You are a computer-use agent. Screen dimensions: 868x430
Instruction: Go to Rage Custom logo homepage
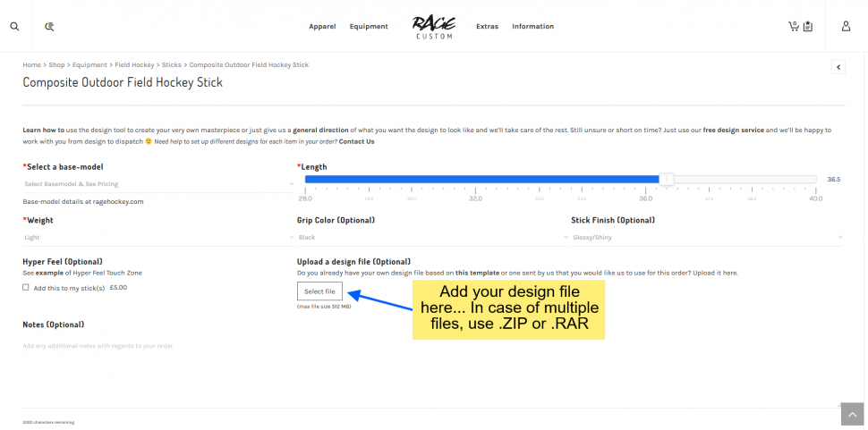click(433, 27)
